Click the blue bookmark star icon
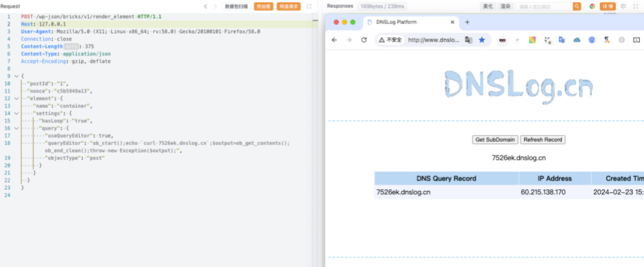This screenshot has width=644, height=267. tap(482, 40)
